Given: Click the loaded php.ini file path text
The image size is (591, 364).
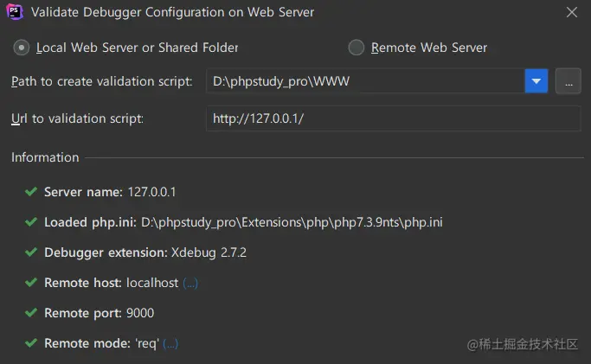Looking at the screenshot, I should pyautogui.click(x=292, y=222).
